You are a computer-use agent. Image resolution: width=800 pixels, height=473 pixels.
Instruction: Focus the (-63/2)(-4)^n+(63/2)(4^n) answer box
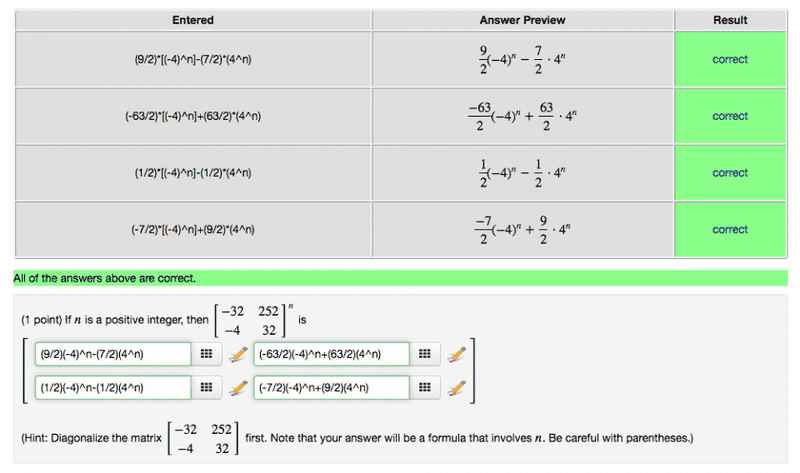point(332,354)
